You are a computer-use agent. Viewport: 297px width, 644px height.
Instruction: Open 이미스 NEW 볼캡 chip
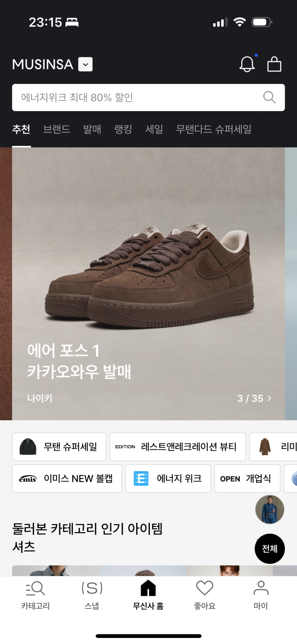coord(67,479)
